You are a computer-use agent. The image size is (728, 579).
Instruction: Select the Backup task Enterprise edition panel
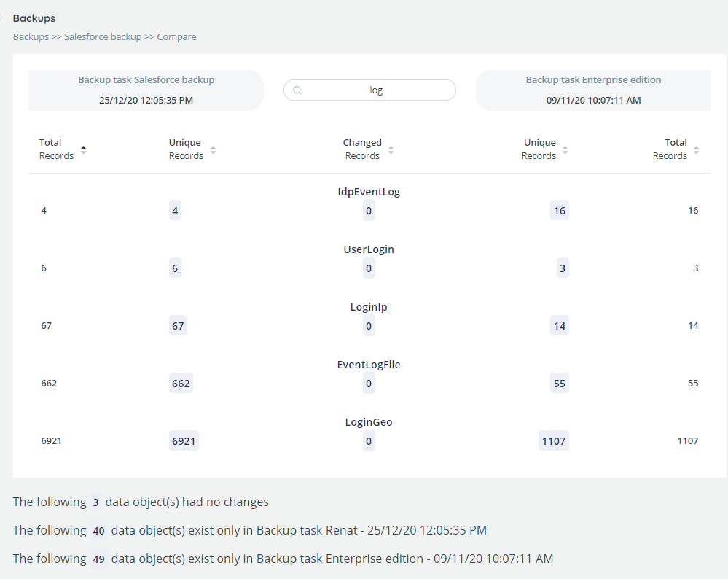tap(595, 88)
